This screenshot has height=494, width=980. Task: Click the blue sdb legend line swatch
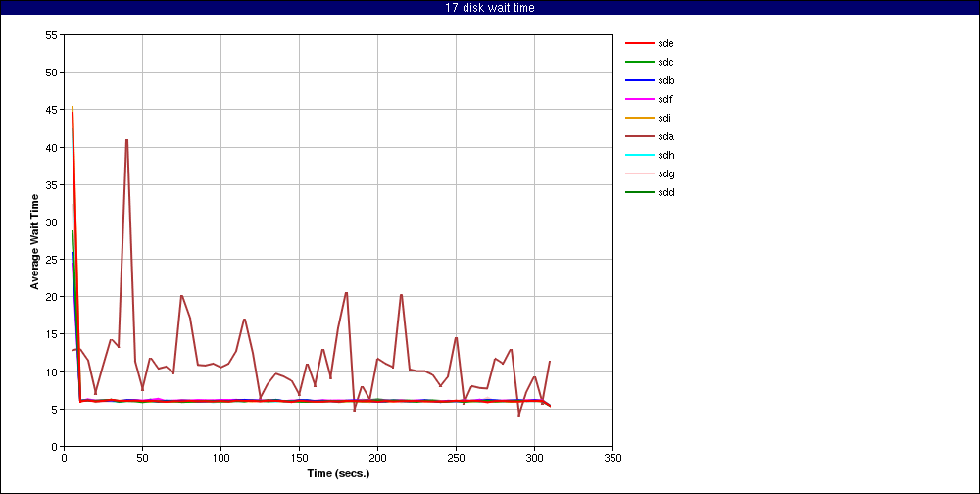coord(640,80)
